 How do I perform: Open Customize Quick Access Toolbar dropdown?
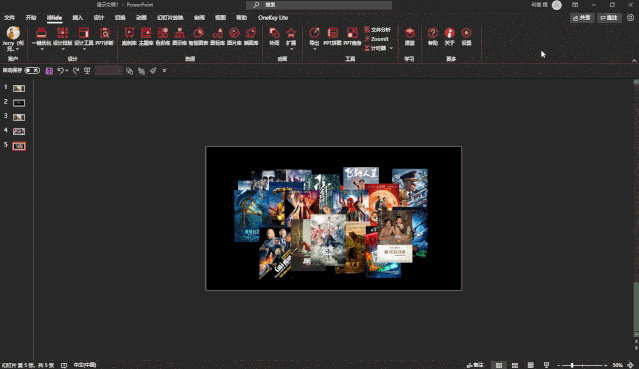pyautogui.click(x=164, y=71)
